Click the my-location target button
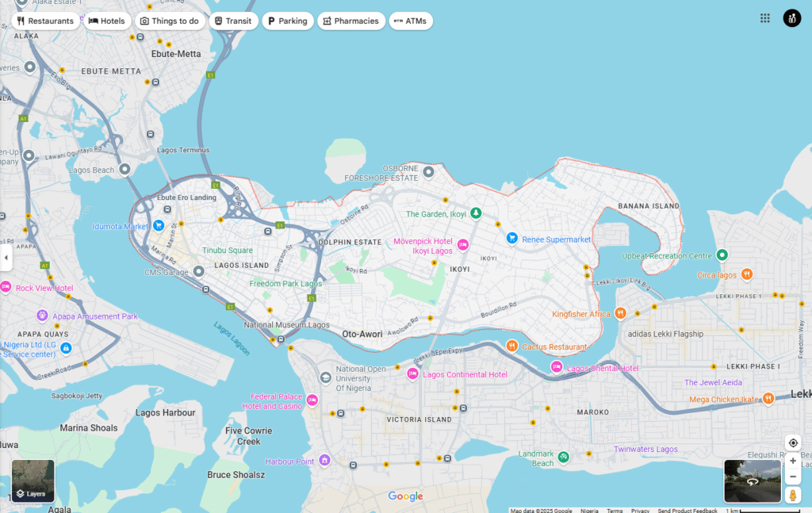This screenshot has width=812, height=513. (793, 443)
